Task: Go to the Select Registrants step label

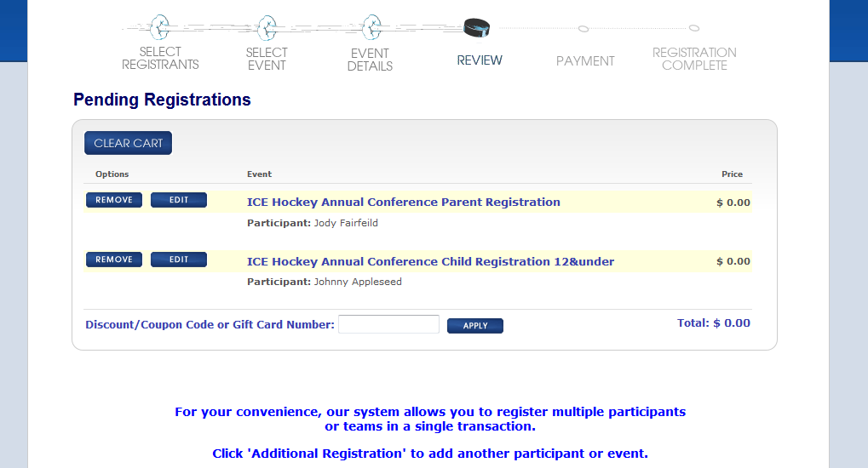Action: click(x=160, y=59)
